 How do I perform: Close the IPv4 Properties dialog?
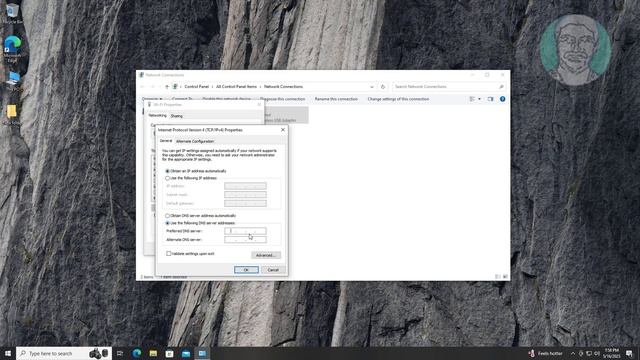(283, 130)
